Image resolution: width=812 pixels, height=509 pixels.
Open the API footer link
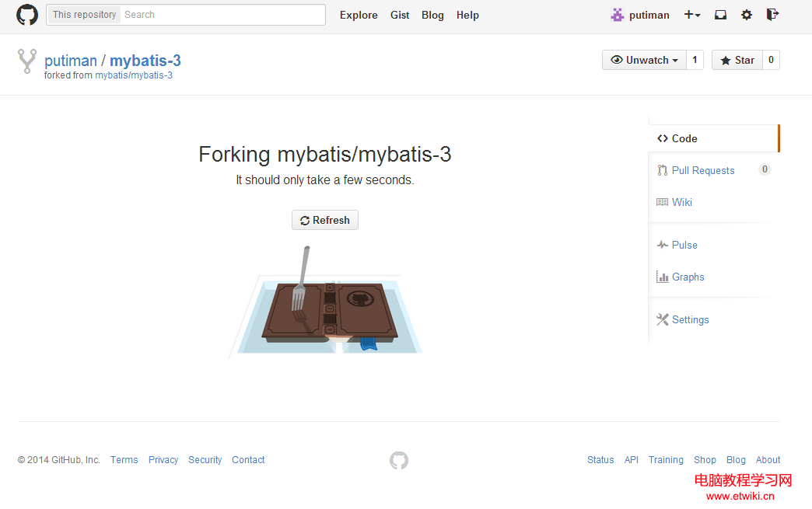tap(632, 460)
